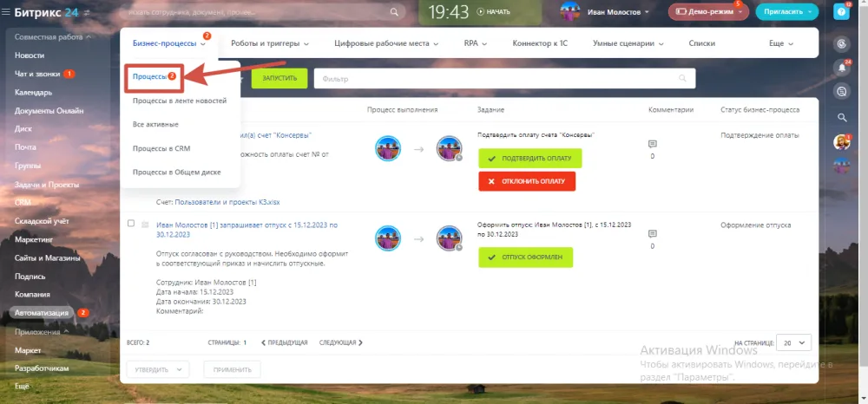
Task: Click the play icon beside НАЧАТЬ
Action: point(481,11)
